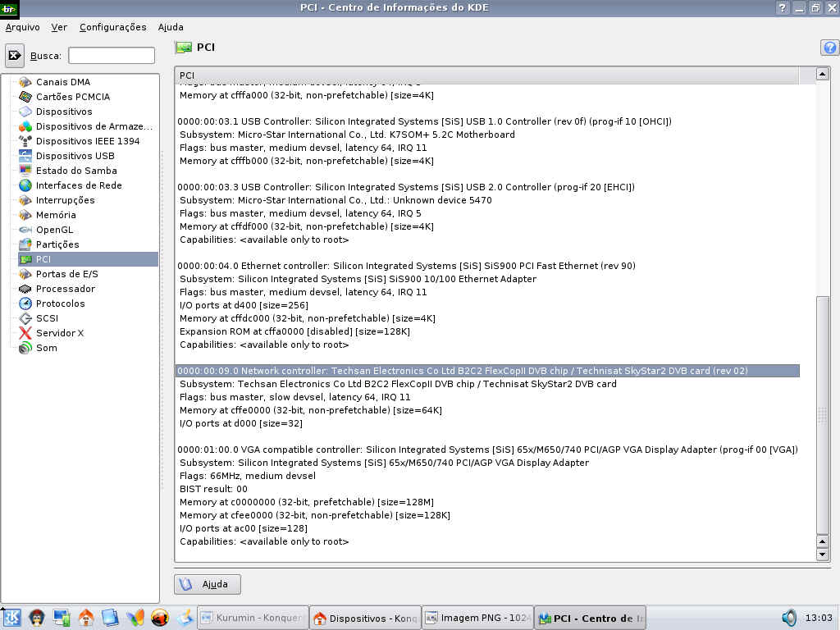Image resolution: width=840 pixels, height=630 pixels.
Task: Click the K7SOM+ 5.2C Motherboard subsystem line
Action: pyautogui.click(x=347, y=135)
